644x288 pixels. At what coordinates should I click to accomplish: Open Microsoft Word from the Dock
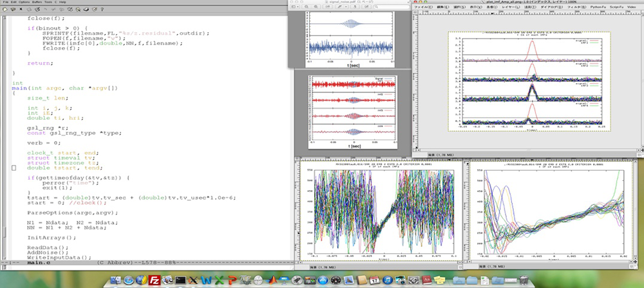coord(207,280)
